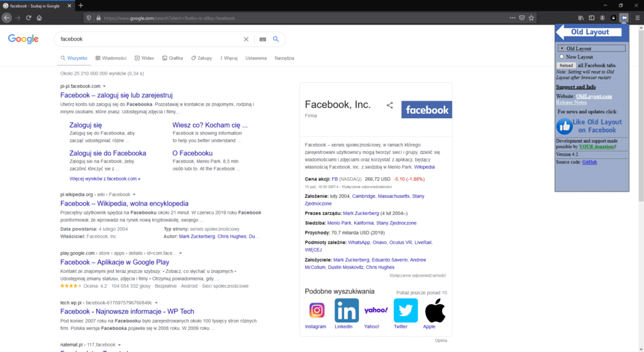This screenshot has width=644, height=352.
Task: Open the Yahoo! related search icon
Action: [376, 311]
